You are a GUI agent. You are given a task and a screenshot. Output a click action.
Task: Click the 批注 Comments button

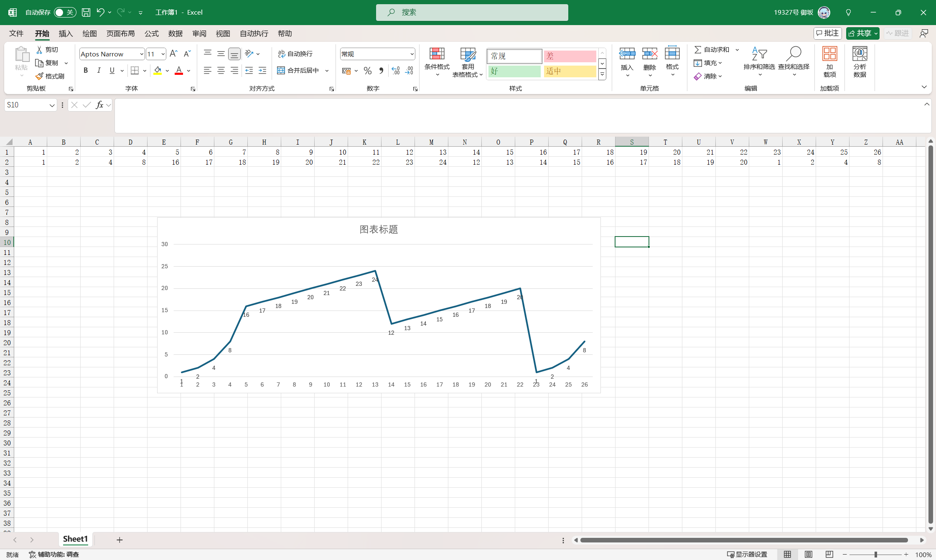(x=827, y=33)
